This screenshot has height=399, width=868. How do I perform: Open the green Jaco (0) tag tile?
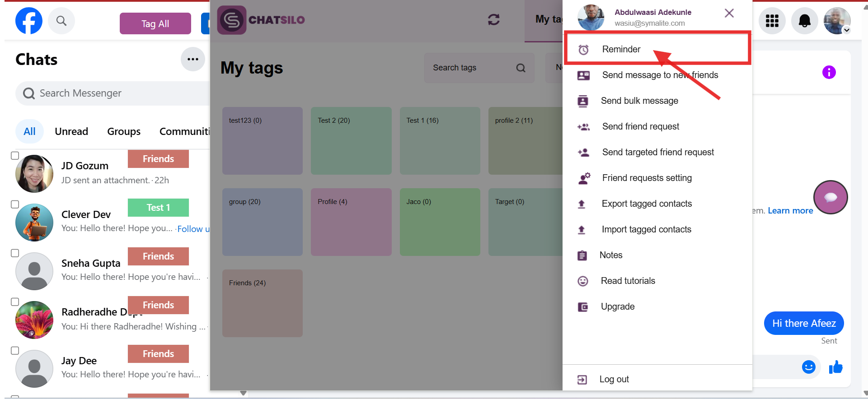(440, 222)
